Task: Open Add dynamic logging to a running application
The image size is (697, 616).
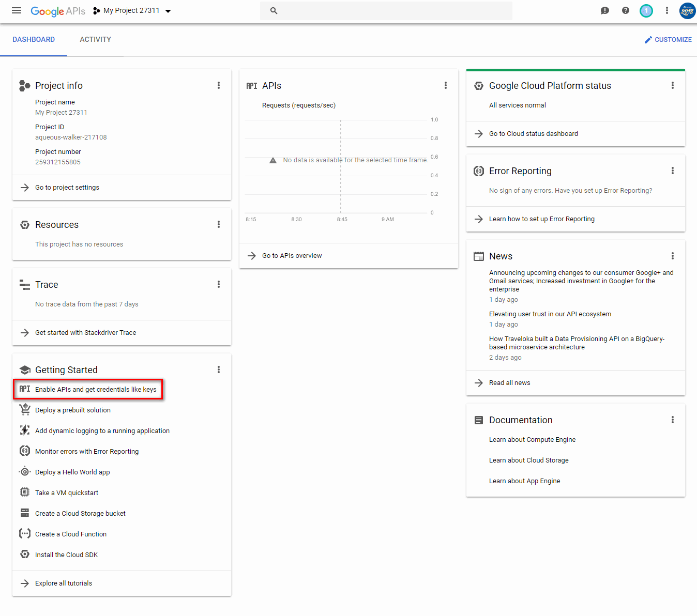Action: 102,431
